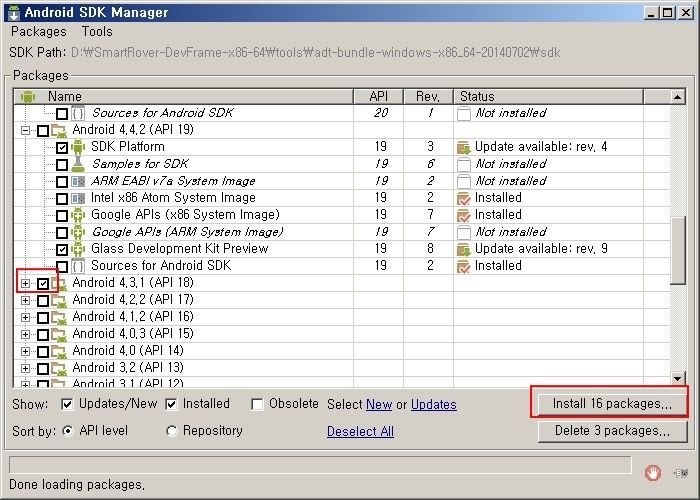
Task: Click the Android 4.1.2 (API 16) folder icon
Action: (59, 317)
